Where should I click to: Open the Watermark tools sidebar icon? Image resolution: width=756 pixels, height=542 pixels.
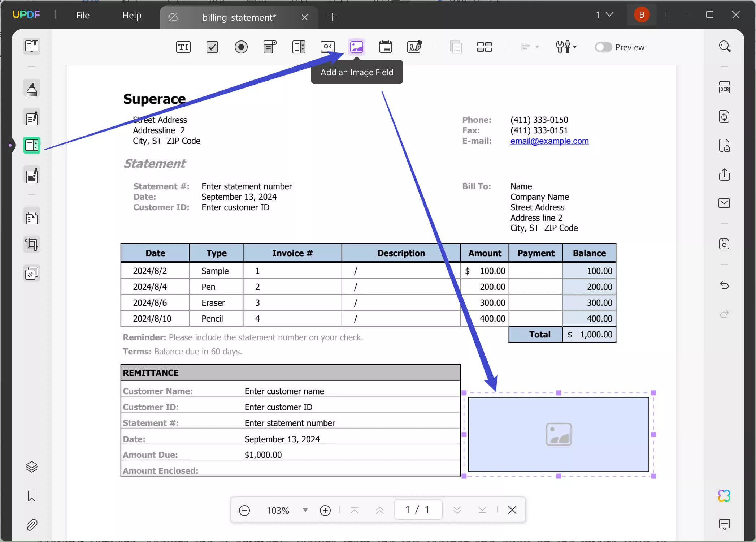pyautogui.click(x=32, y=274)
